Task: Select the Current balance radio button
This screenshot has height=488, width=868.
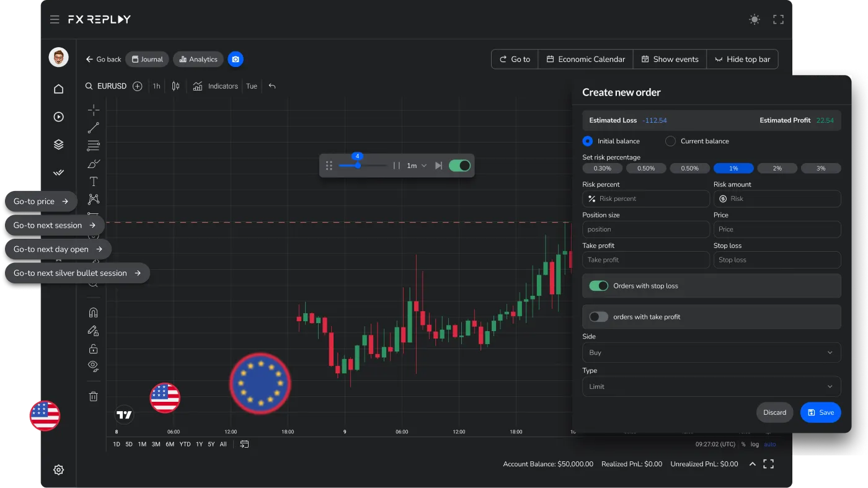Action: point(670,141)
